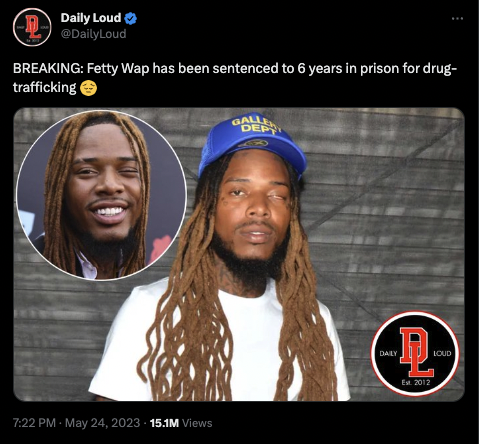Open the three-dot more options menu

(457, 19)
